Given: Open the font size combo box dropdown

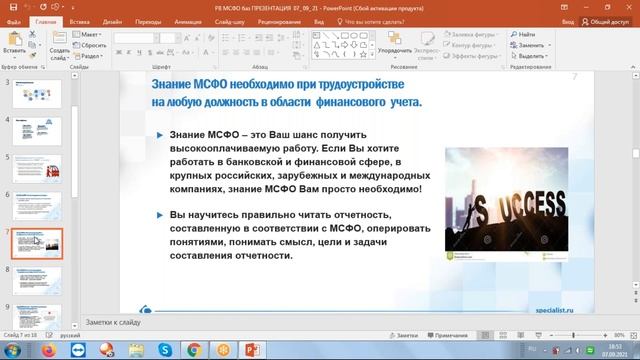Looking at the screenshot, I should tap(178, 38).
